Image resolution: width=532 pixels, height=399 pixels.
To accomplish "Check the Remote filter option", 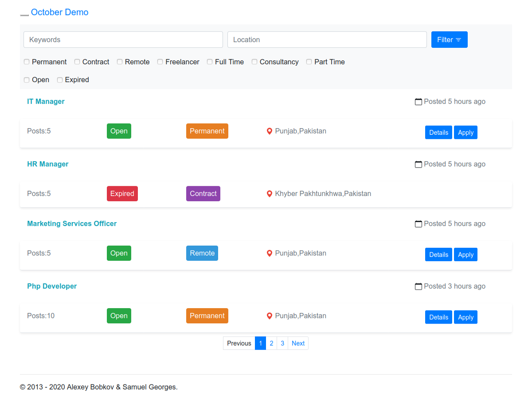I will coord(120,62).
